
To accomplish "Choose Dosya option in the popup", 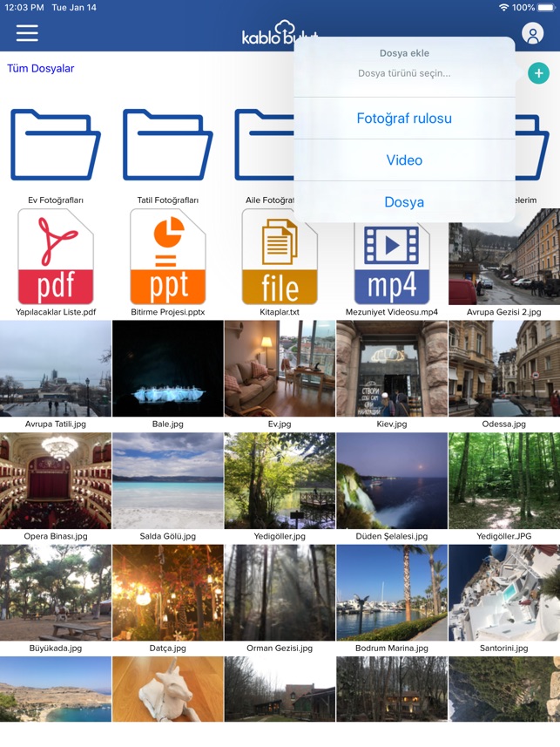I will point(404,202).
